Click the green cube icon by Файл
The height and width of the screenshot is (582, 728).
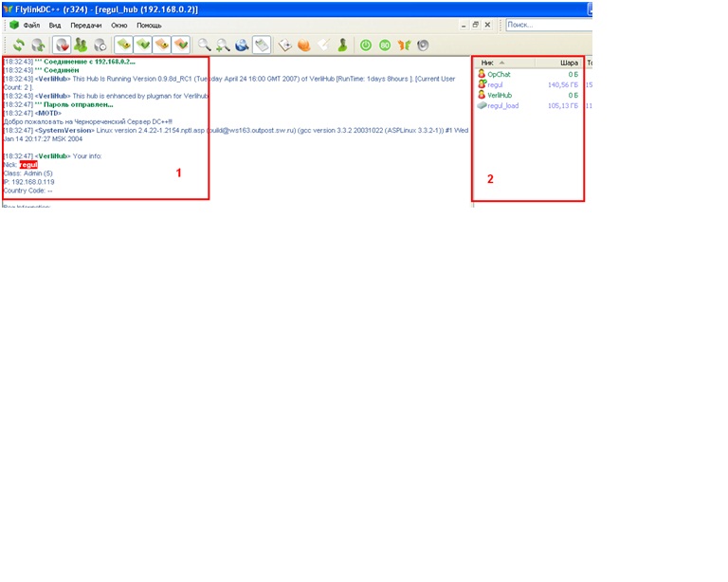coord(14,25)
